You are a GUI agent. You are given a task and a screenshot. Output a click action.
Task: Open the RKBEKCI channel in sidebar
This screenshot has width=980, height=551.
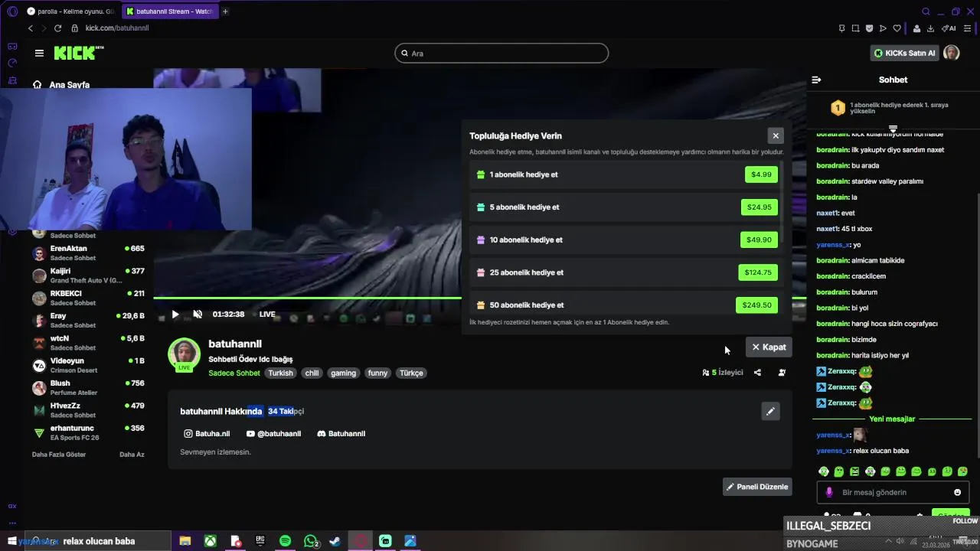(x=88, y=298)
